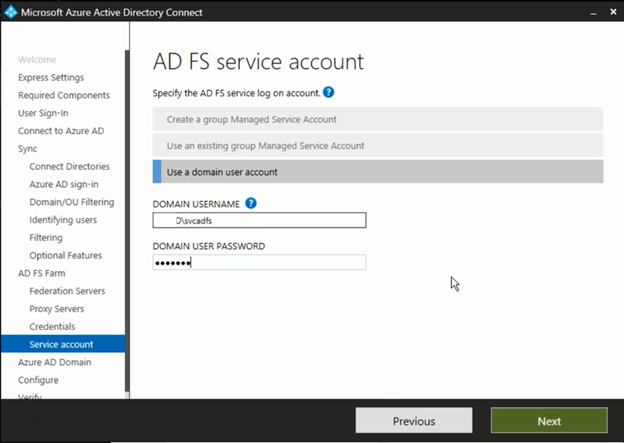Open Proxy Servers step

[x=57, y=309]
